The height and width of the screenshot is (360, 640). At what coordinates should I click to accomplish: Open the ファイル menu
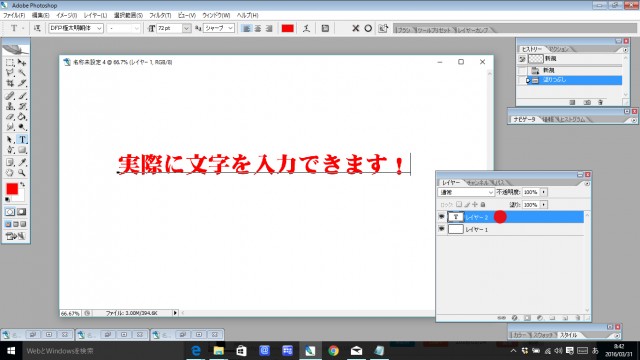click(x=14, y=15)
